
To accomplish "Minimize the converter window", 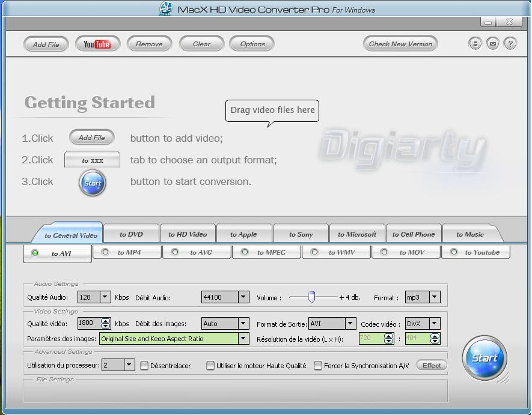I will 488,22.
